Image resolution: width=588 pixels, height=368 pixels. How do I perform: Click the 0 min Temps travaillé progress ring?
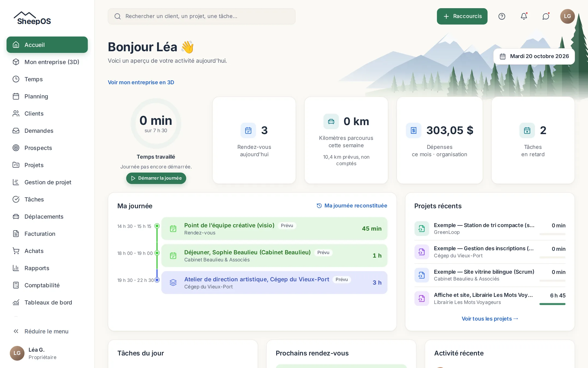tap(156, 123)
